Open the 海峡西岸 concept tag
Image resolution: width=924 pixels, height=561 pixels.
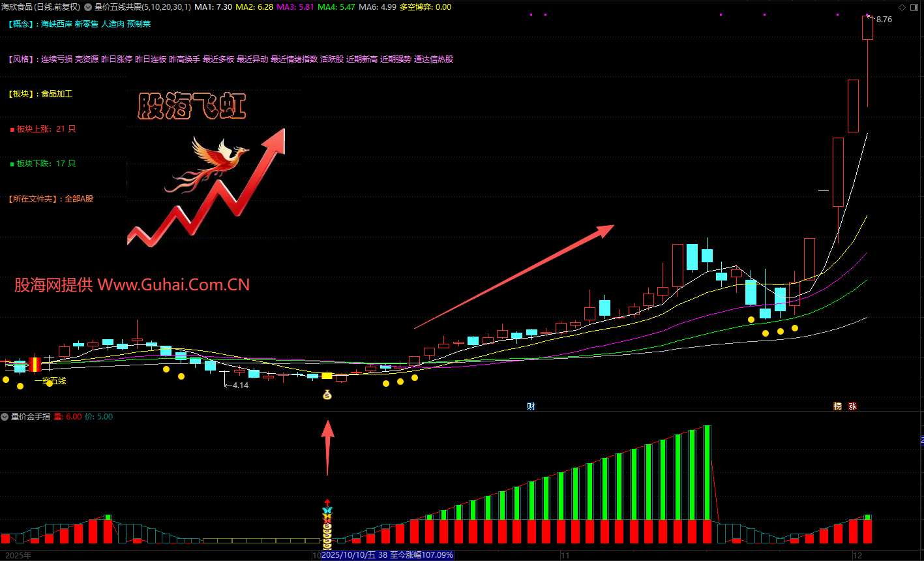(x=56, y=24)
